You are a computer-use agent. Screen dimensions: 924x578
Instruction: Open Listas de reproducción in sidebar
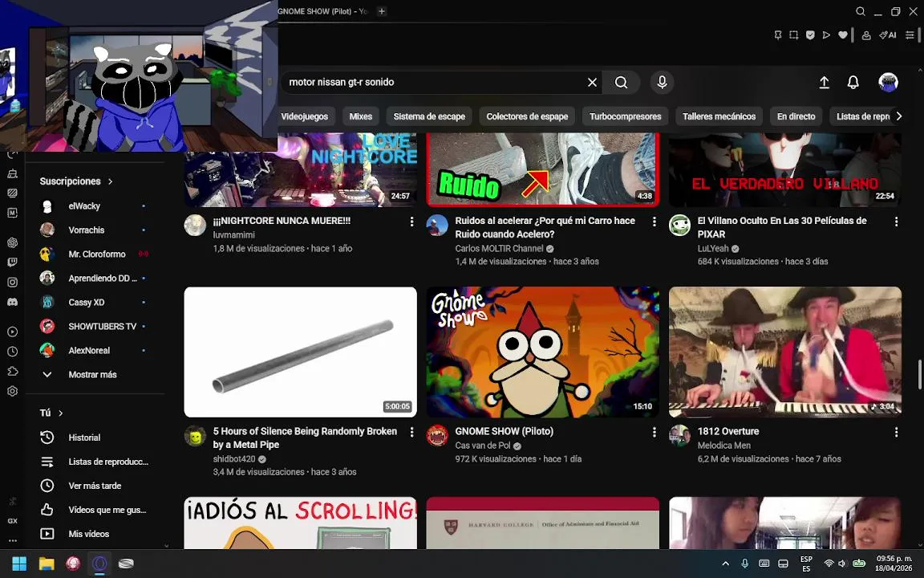pyautogui.click(x=95, y=462)
